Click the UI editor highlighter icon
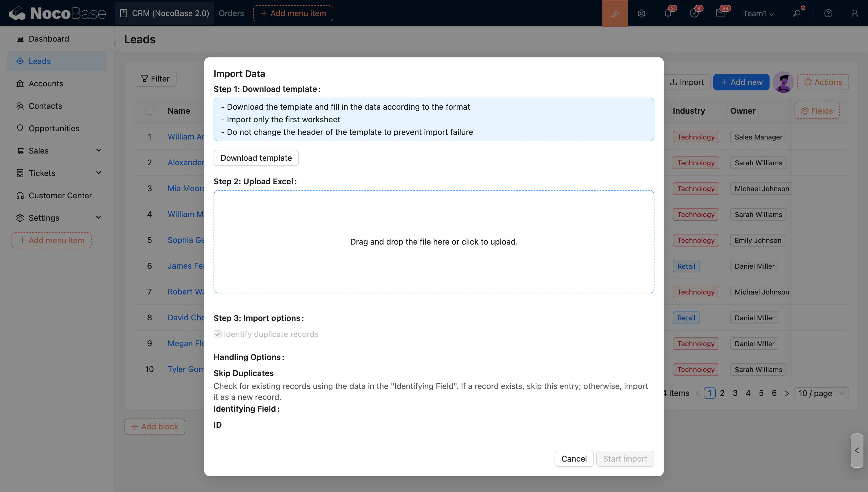Screen dimensions: 868x492 coord(615,13)
